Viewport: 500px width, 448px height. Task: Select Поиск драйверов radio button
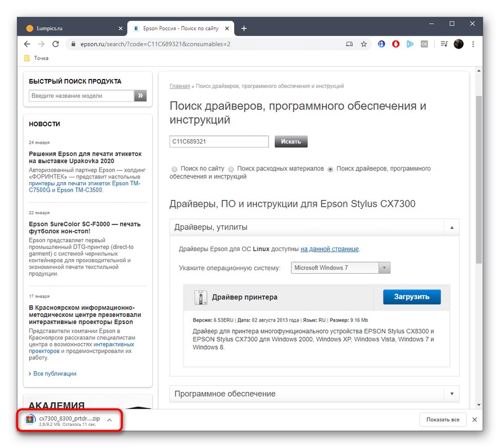tap(331, 169)
